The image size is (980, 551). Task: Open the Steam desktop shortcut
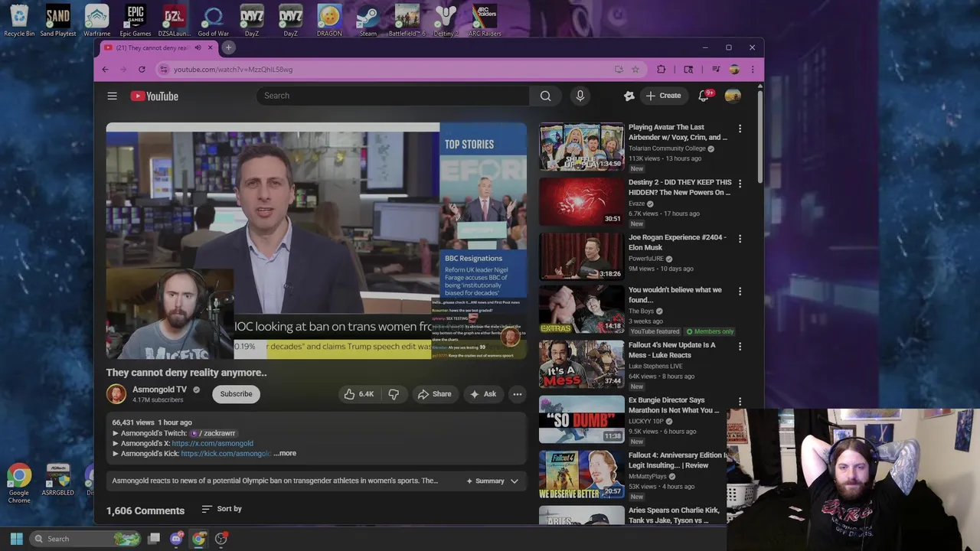tap(368, 21)
